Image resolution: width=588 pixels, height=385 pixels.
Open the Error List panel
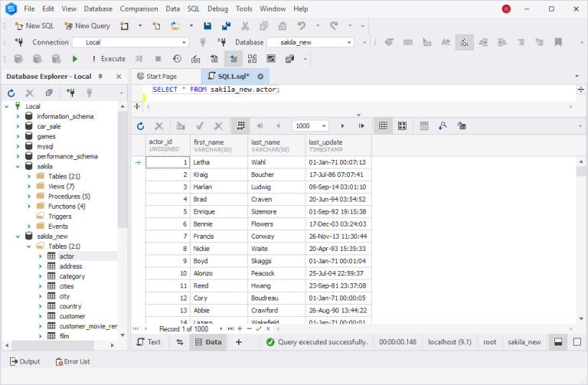(x=72, y=361)
